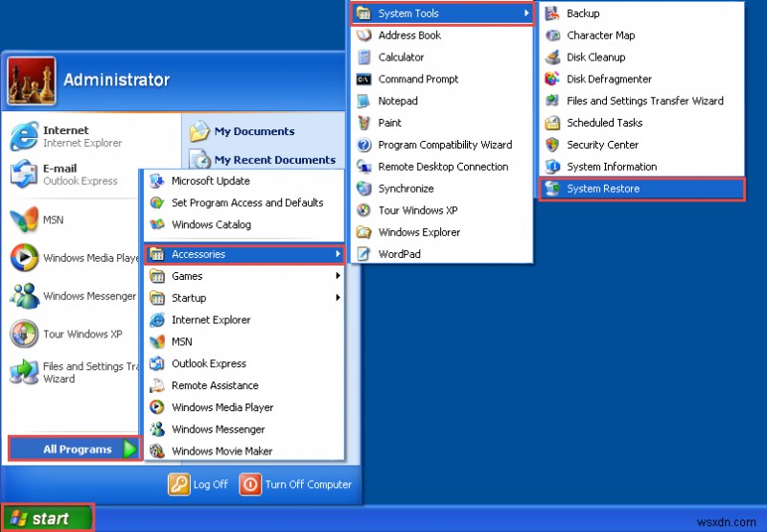Select Outlook Express in All Programs list

244,363
